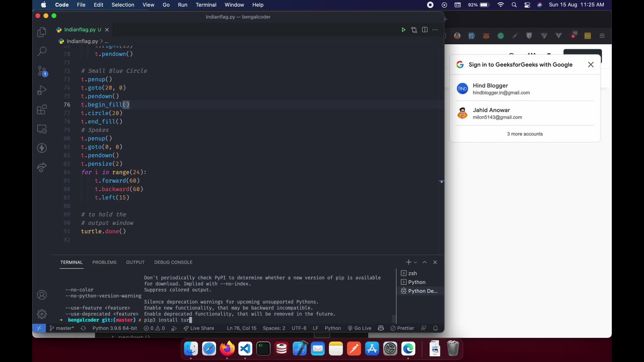Click the terminal vertical scrollbar

(394, 318)
